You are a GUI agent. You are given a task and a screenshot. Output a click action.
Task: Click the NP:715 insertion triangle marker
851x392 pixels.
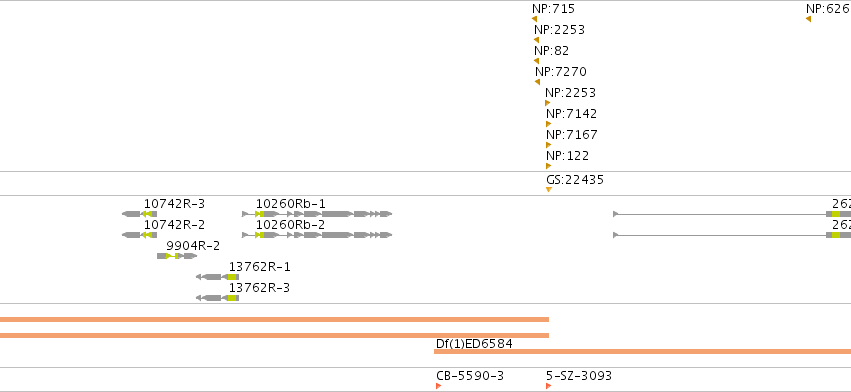(535, 19)
